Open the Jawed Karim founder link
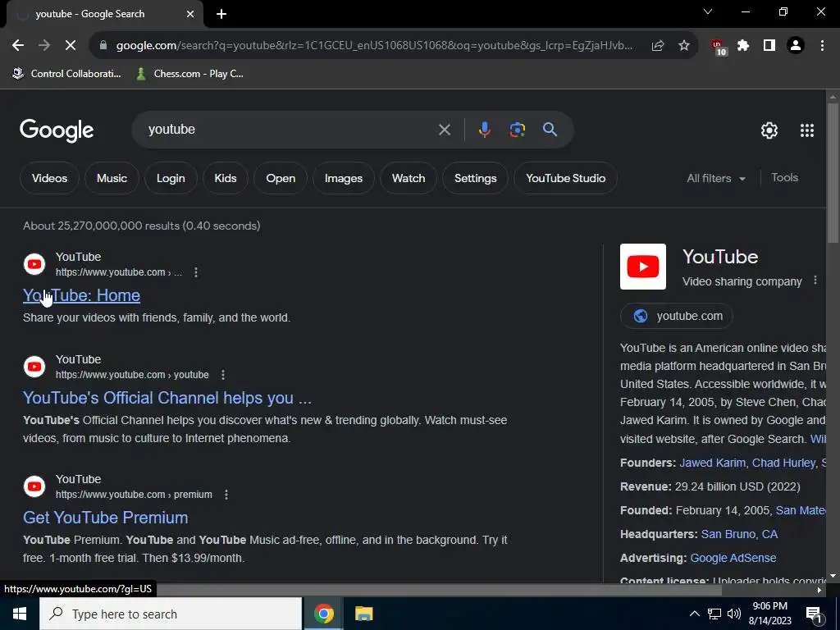840x630 pixels. point(712,463)
